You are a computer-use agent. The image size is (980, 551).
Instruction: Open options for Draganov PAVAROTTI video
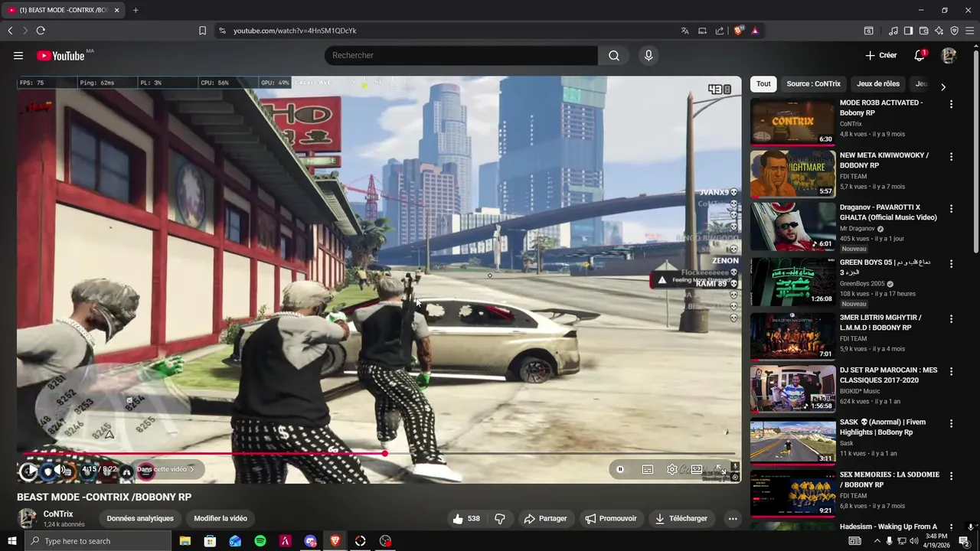(x=951, y=209)
